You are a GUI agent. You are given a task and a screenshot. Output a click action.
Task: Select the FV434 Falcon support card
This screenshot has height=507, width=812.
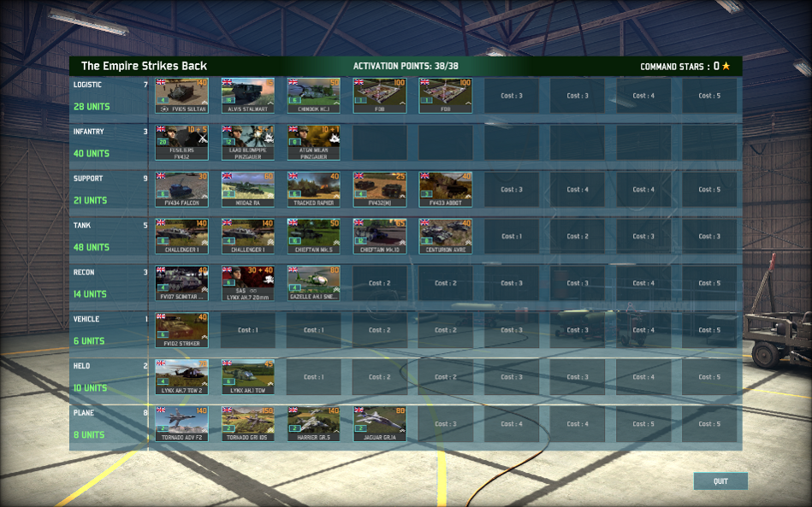181,189
